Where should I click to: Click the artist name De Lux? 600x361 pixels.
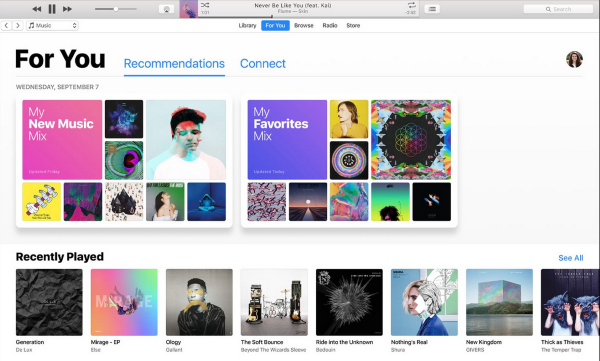coord(24,350)
